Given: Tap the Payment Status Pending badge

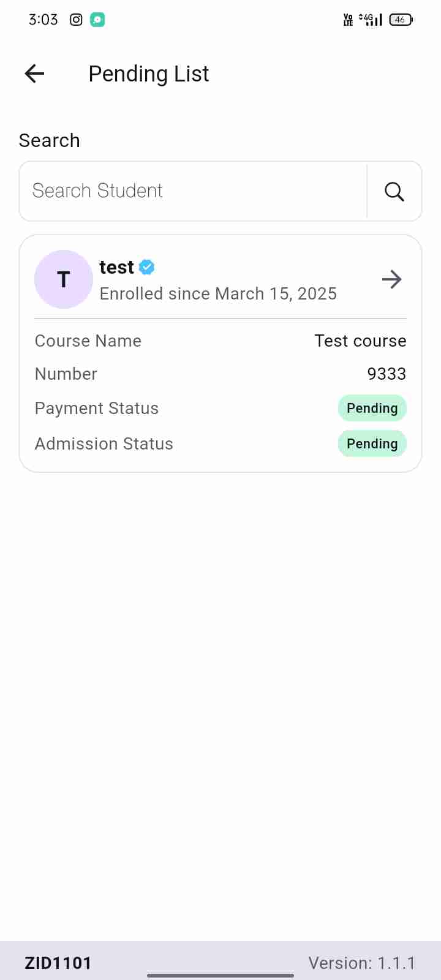Looking at the screenshot, I should click(372, 409).
